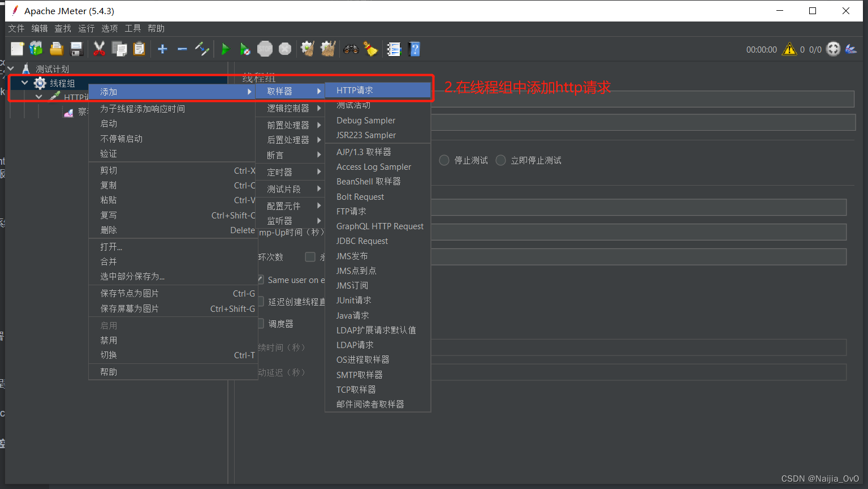Open the Function helper dialog icon
The height and width of the screenshot is (489, 868).
point(394,49)
